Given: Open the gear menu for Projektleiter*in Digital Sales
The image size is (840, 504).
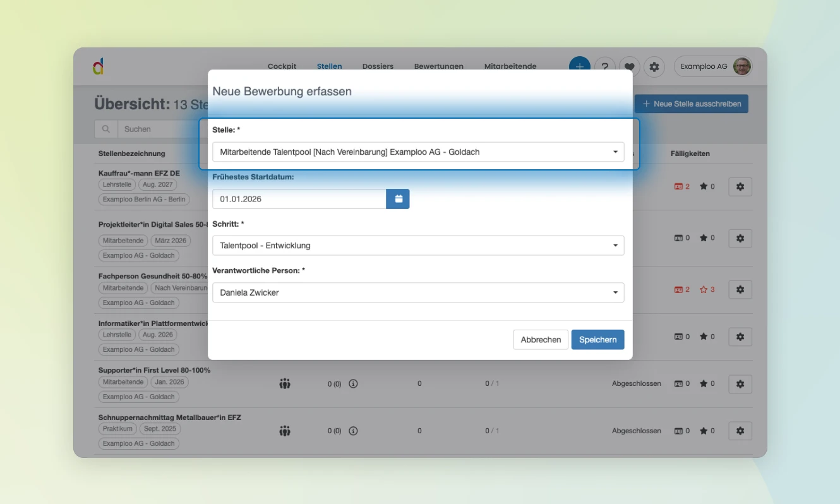Looking at the screenshot, I should (x=740, y=238).
